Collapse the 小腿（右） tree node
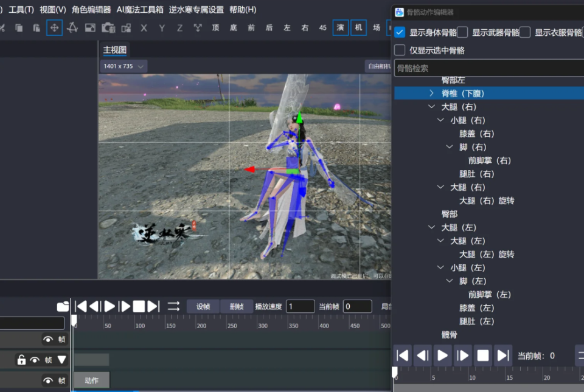Screen dimensions: 584x392 pyautogui.click(x=440, y=120)
